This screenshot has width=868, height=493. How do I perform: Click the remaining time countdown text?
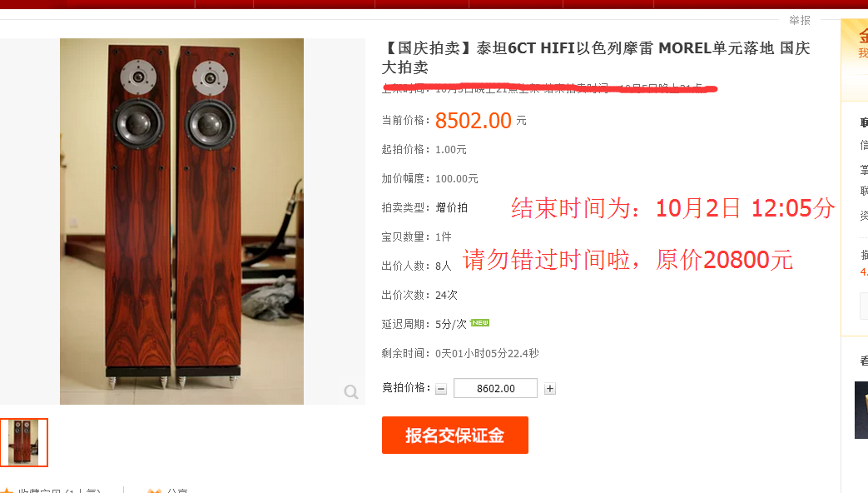pyautogui.click(x=487, y=353)
